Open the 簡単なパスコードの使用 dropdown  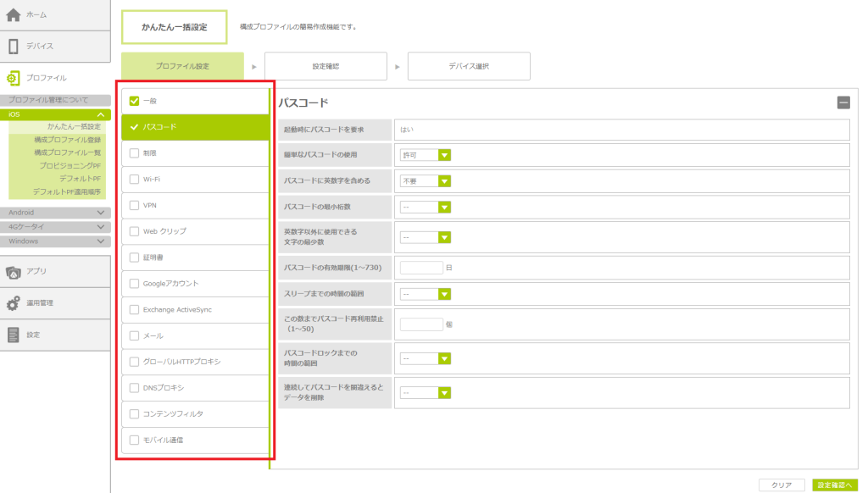tap(443, 155)
